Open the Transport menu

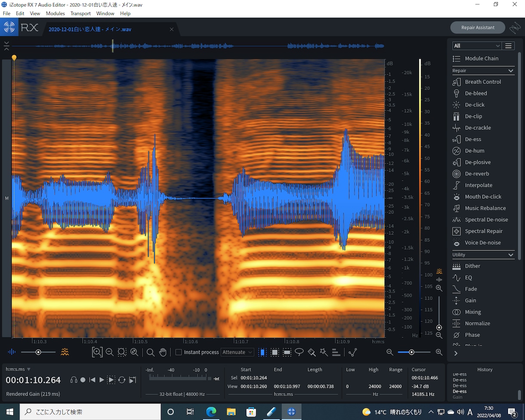(x=80, y=13)
